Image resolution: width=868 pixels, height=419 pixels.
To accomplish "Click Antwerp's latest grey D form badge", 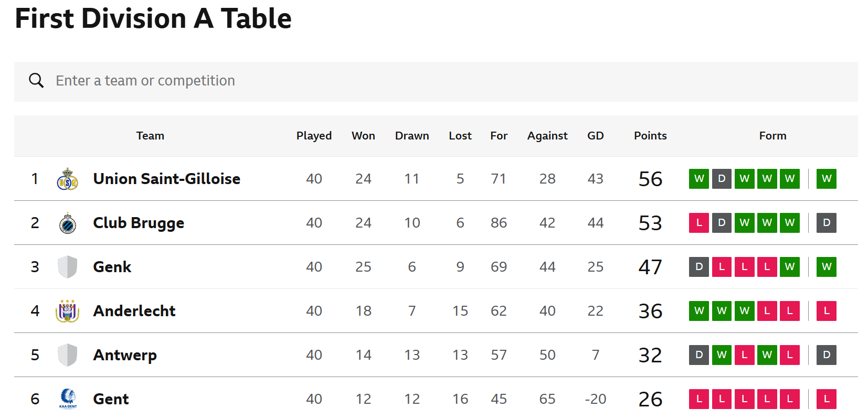I will pyautogui.click(x=827, y=355).
